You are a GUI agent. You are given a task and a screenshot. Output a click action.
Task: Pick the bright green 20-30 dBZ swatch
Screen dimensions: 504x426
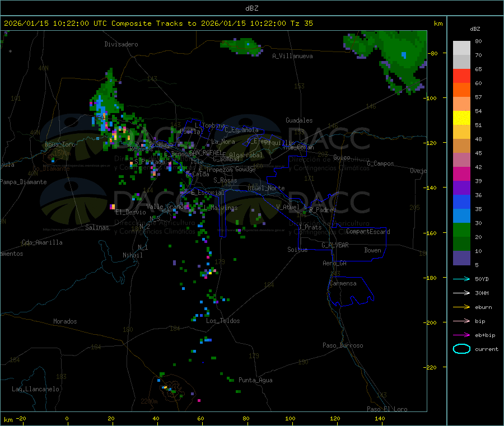coord(461,230)
